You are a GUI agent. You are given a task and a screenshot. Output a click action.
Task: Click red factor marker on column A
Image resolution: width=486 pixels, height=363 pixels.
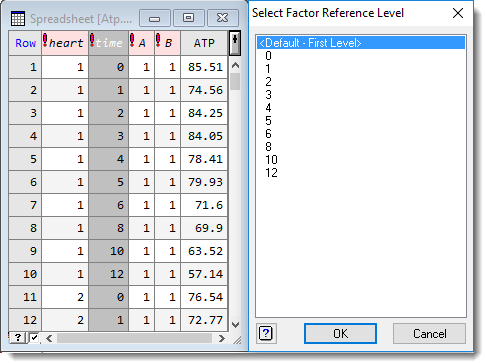pos(132,40)
